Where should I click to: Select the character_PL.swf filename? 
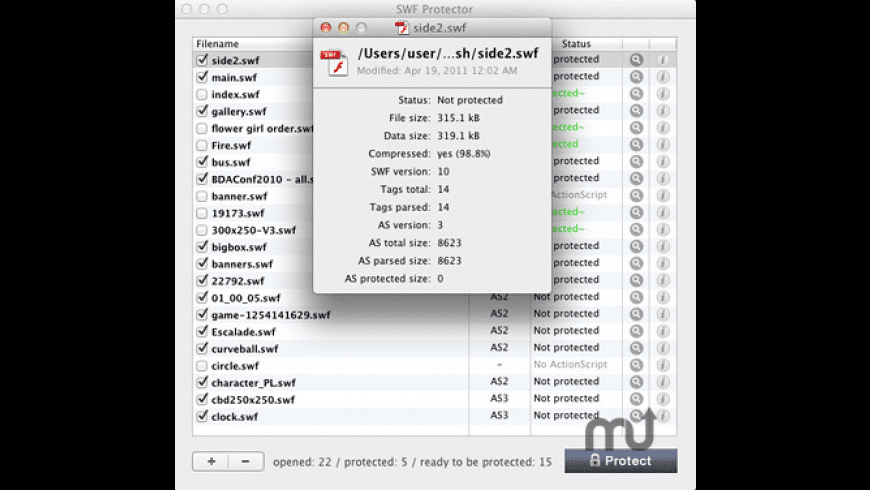(253, 383)
